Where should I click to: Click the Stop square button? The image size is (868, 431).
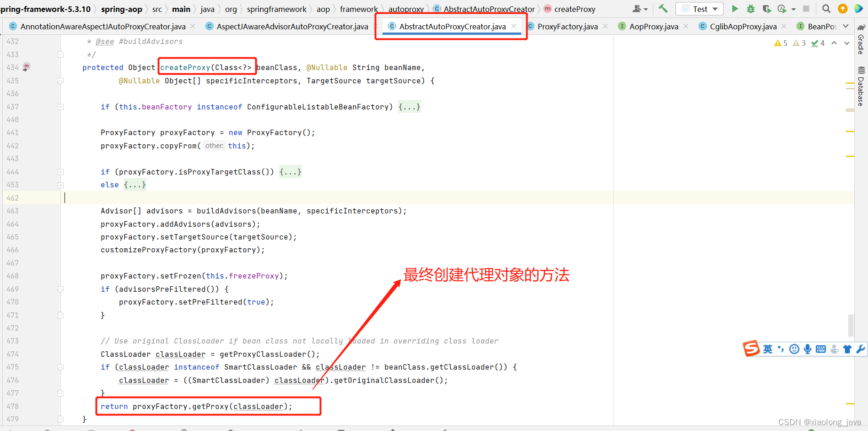(x=806, y=9)
